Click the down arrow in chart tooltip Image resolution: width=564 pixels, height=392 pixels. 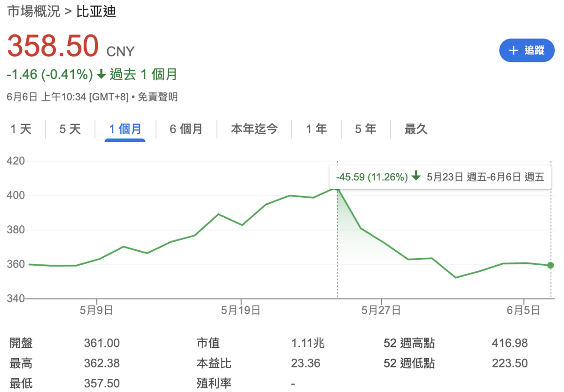click(x=415, y=177)
